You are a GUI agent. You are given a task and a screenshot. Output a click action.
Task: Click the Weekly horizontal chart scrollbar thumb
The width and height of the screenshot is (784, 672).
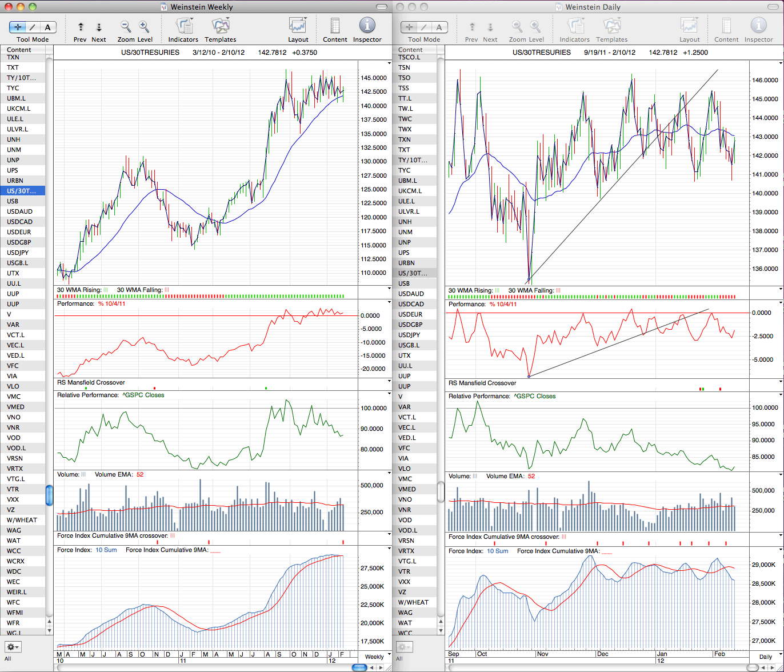[359, 667]
